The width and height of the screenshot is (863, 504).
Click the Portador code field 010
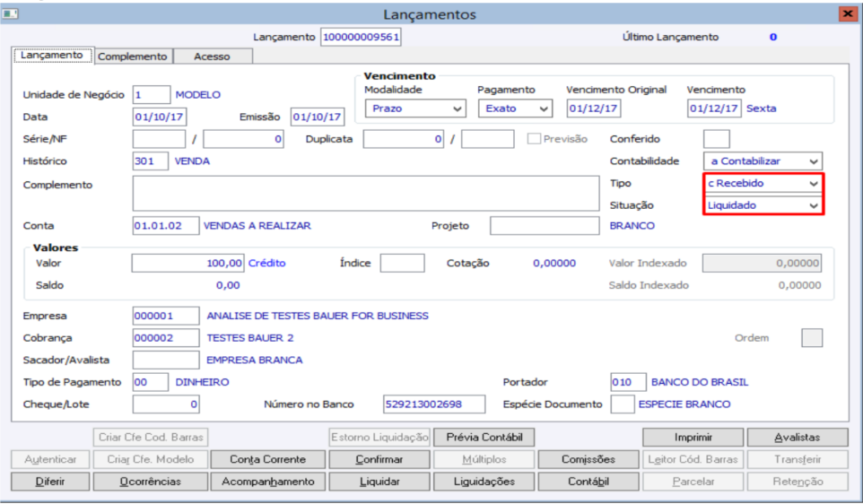[628, 382]
